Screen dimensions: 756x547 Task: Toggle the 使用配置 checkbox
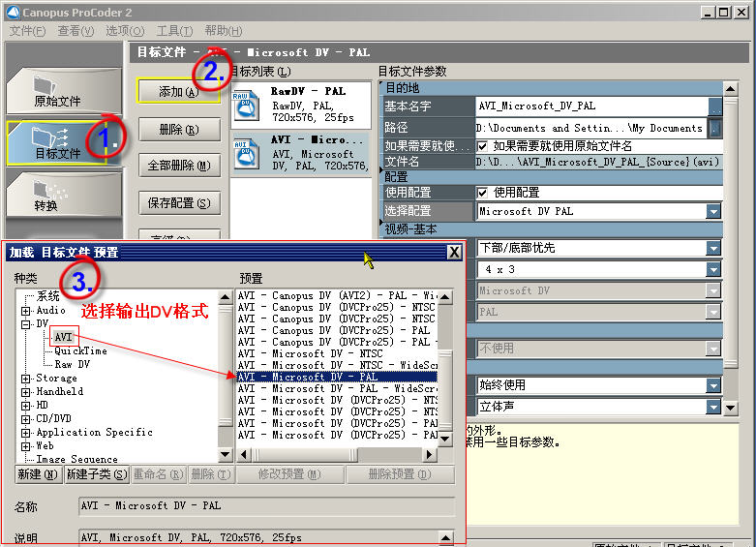(482, 193)
